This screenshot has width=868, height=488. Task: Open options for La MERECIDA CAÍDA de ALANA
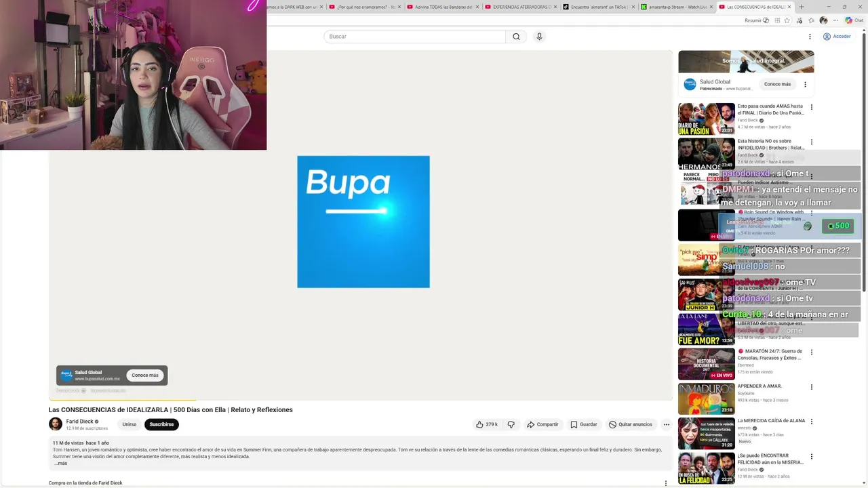pos(812,422)
